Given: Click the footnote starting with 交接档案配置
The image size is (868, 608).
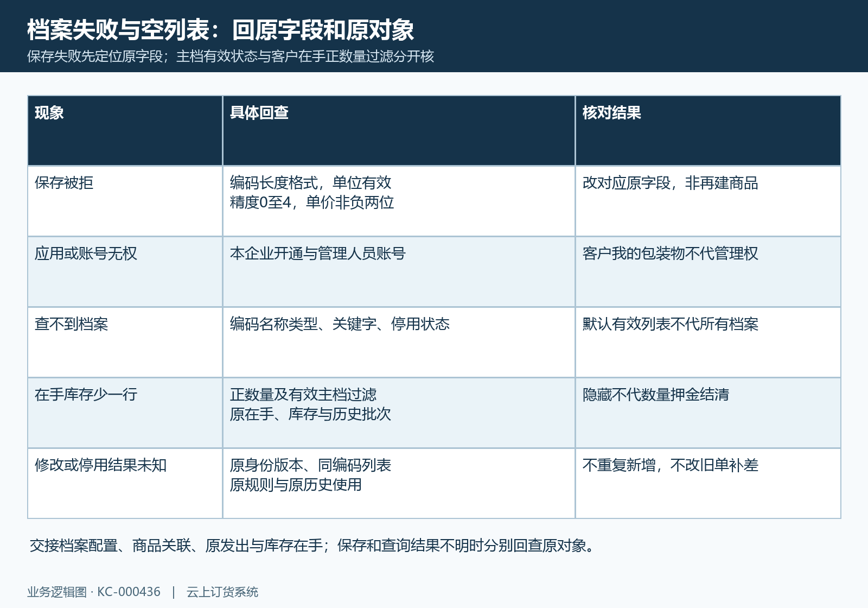Looking at the screenshot, I should 312,546.
